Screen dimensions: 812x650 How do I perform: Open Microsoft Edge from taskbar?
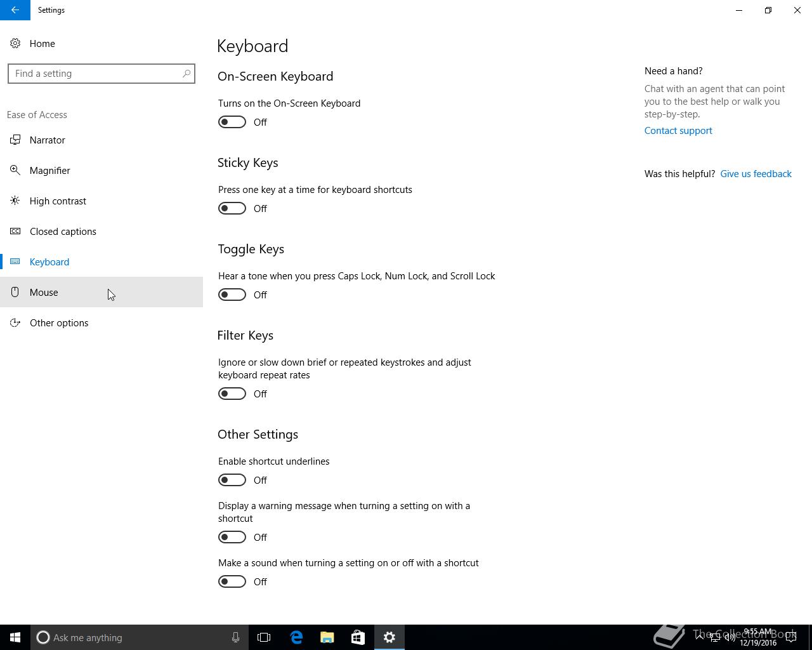296,637
